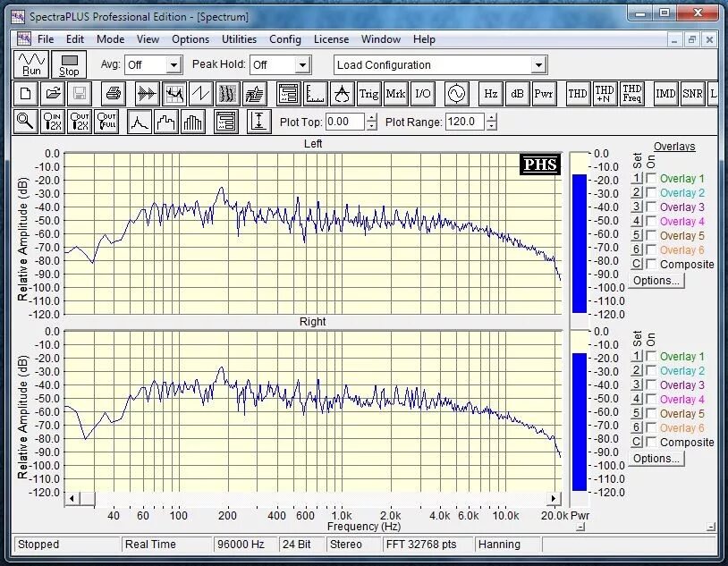728x566 pixels.
Task: Stop the analyzer with Stop button
Action: [x=69, y=64]
